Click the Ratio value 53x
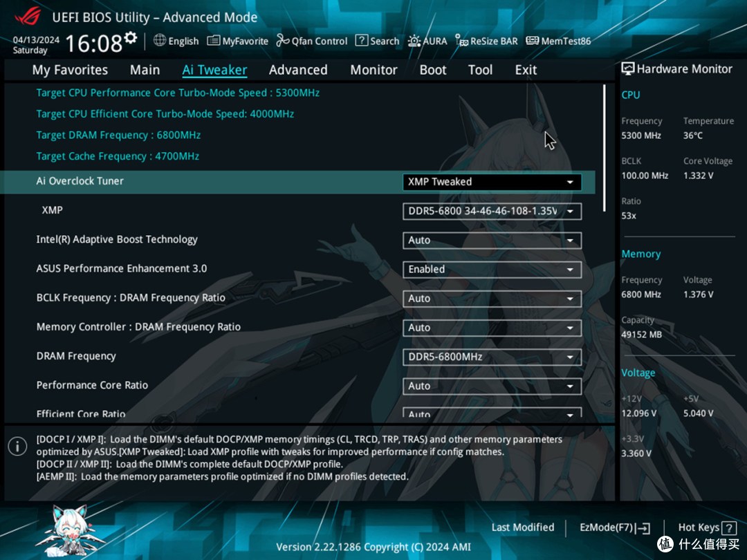 [x=628, y=216]
